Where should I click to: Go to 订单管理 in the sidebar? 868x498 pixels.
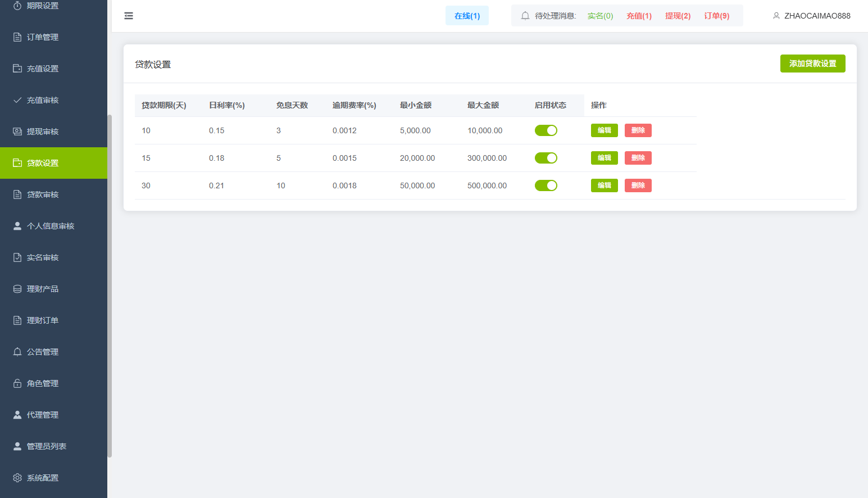[43, 37]
